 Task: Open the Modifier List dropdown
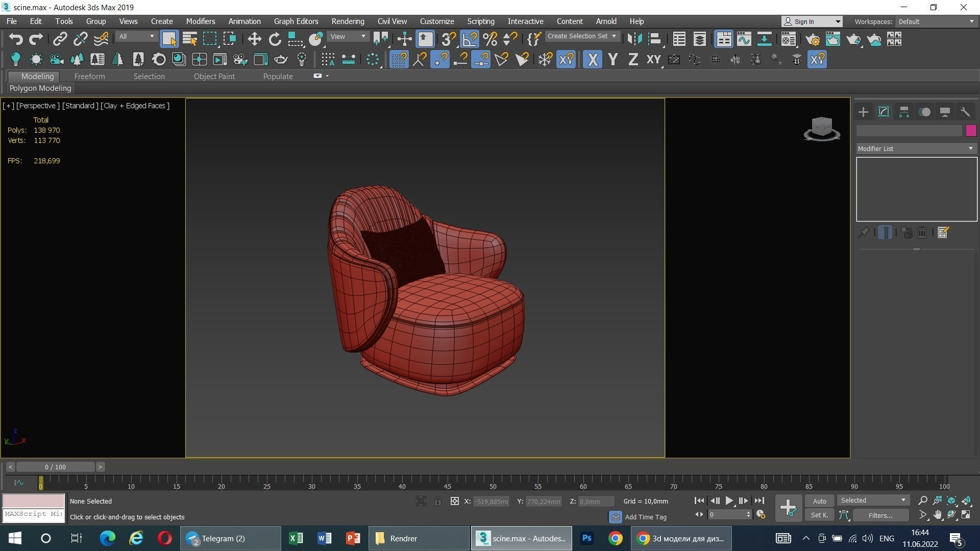point(916,148)
